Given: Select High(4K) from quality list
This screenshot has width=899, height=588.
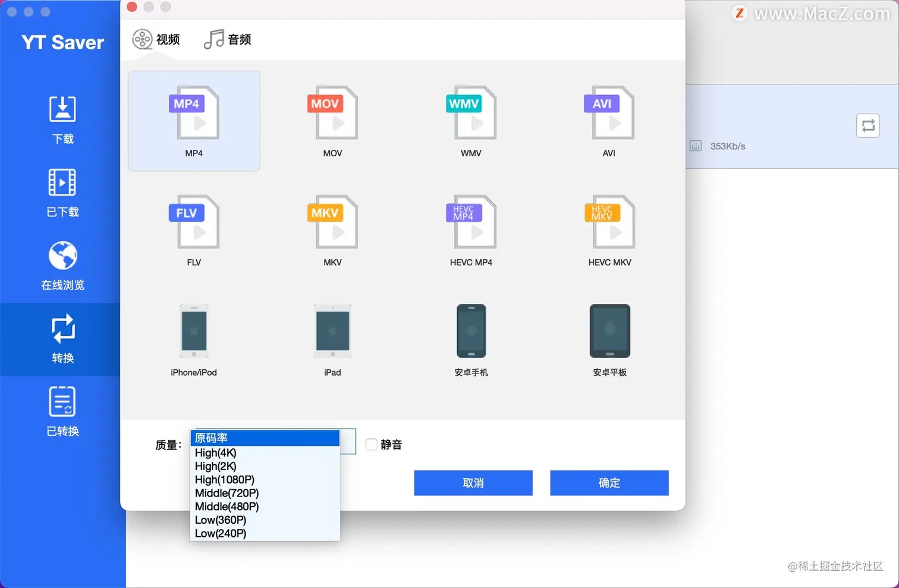Looking at the screenshot, I should (265, 452).
